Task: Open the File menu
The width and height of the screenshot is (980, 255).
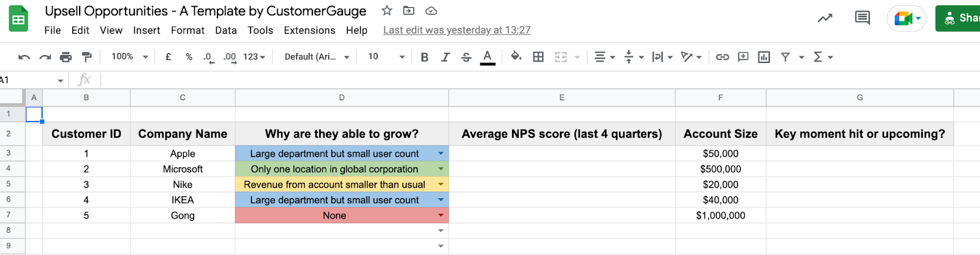Action: (x=53, y=30)
